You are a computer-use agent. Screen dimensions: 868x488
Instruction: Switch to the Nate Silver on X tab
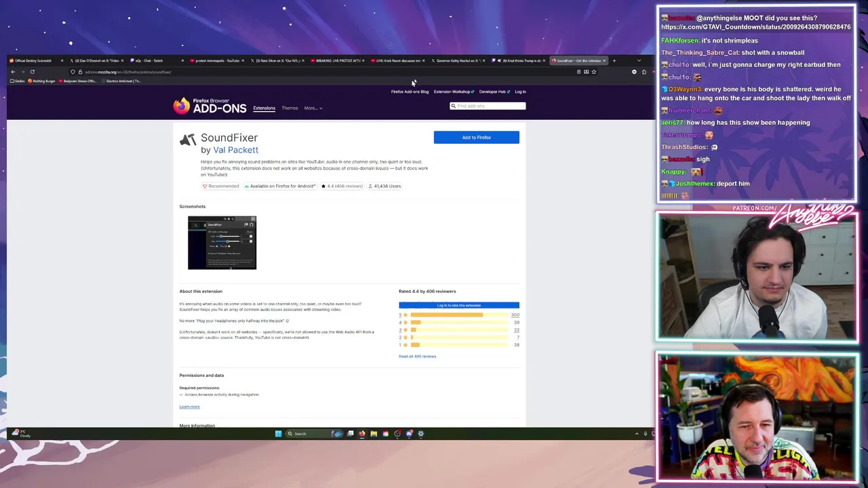277,61
